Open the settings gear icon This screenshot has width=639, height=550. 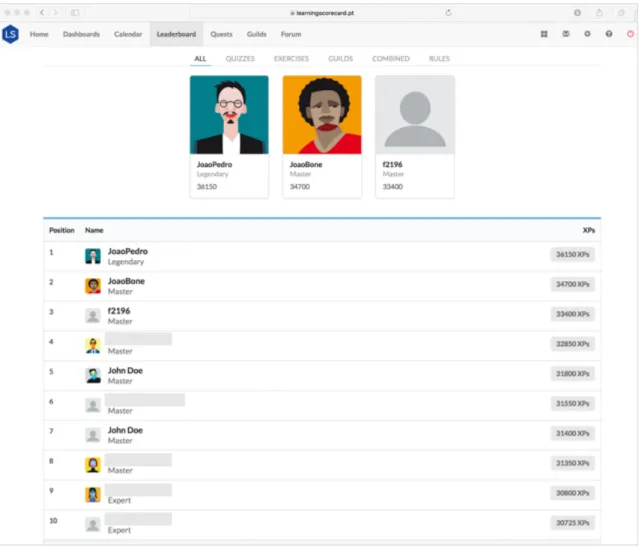coord(587,34)
